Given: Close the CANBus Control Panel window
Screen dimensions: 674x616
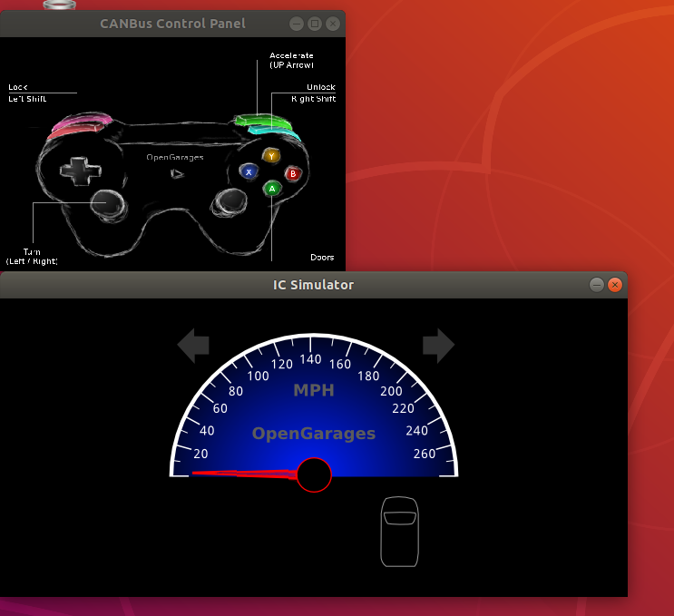Looking at the screenshot, I should 333,24.
